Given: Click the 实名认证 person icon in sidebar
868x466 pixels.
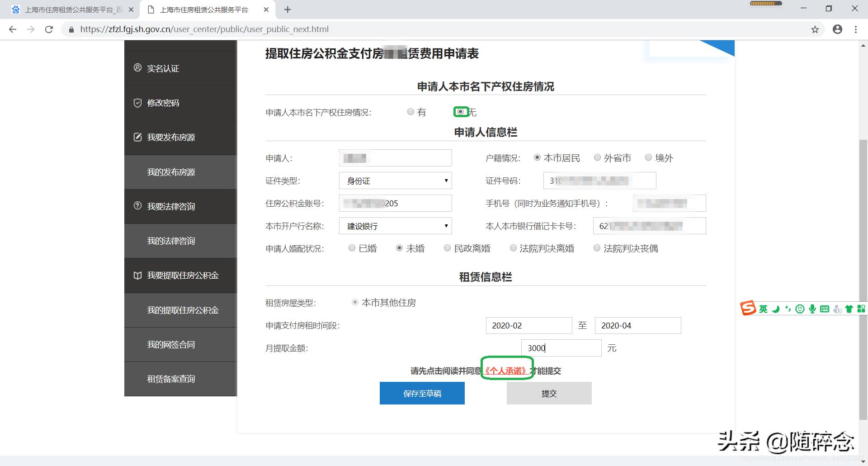Looking at the screenshot, I should click(x=138, y=68).
